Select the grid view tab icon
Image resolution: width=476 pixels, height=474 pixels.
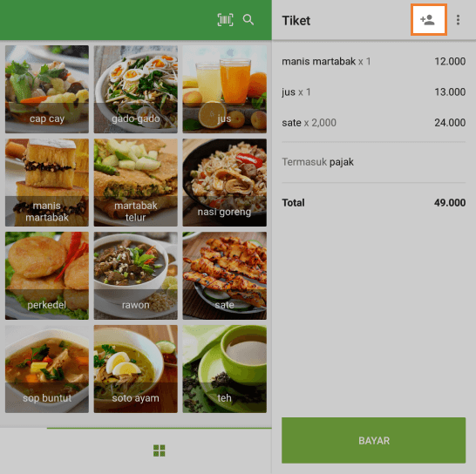159,450
